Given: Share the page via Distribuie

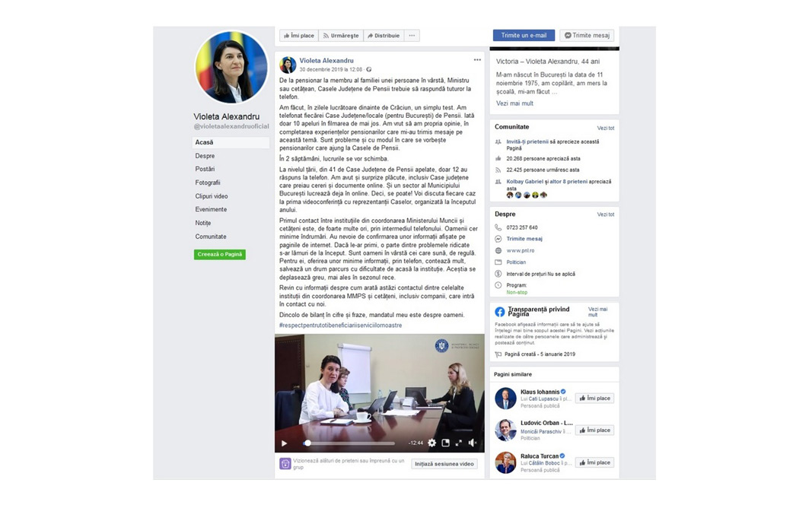Looking at the screenshot, I should pyautogui.click(x=384, y=36).
